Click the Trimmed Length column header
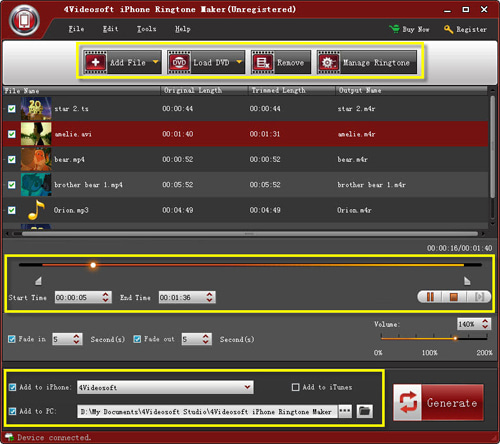Screen dimensions: 500x444 tap(292, 91)
